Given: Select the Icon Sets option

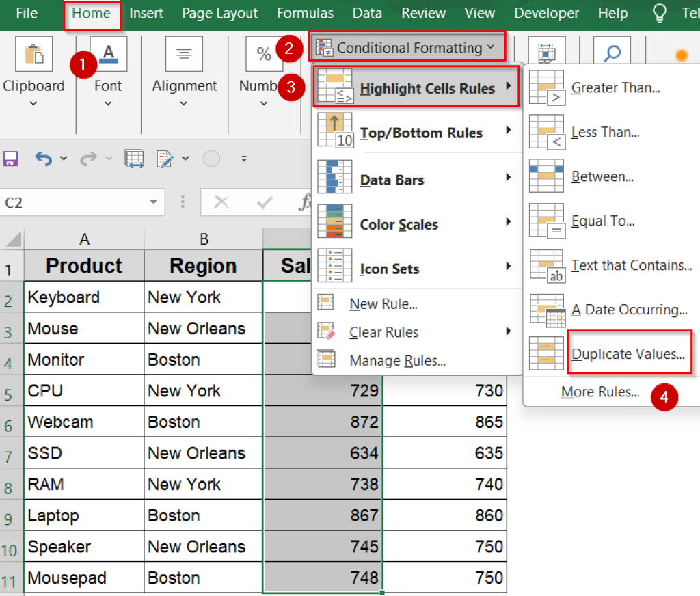Looking at the screenshot, I should 389,269.
